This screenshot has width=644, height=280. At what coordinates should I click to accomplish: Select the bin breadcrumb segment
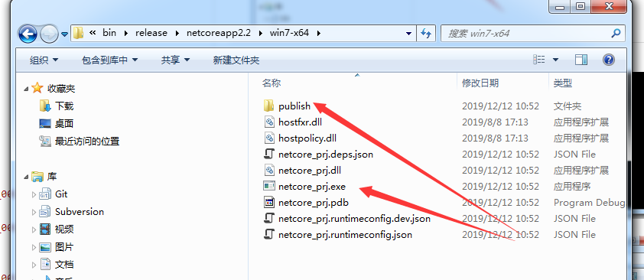coord(109,33)
